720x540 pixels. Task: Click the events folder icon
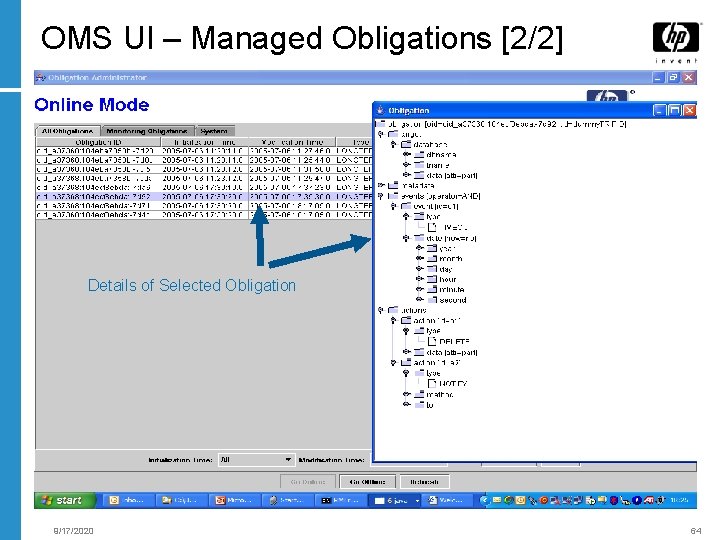click(x=393, y=196)
